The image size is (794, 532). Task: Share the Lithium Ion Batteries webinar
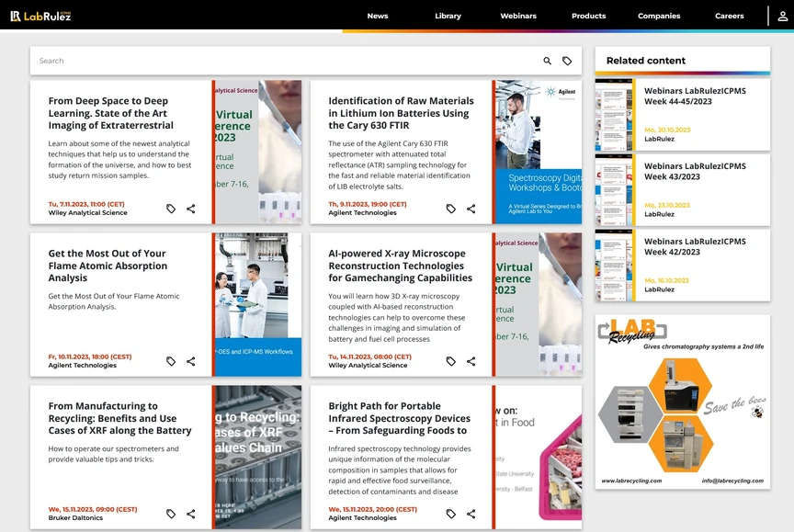click(x=471, y=209)
